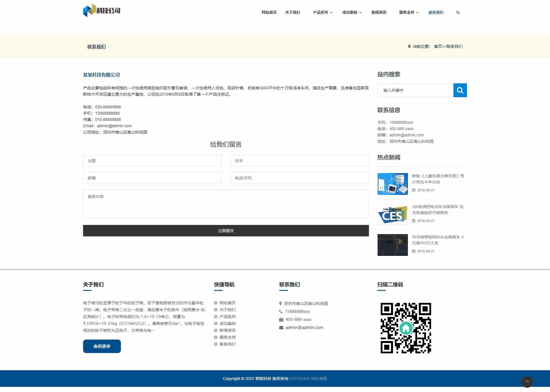550x392 pixels.
Task: Click the 查看更多 button
Action: pyautogui.click(x=102, y=346)
